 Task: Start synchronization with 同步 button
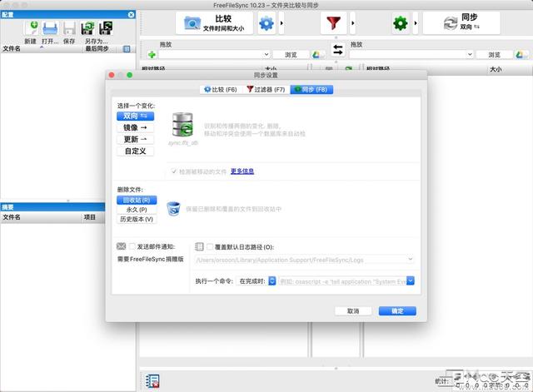(x=461, y=23)
